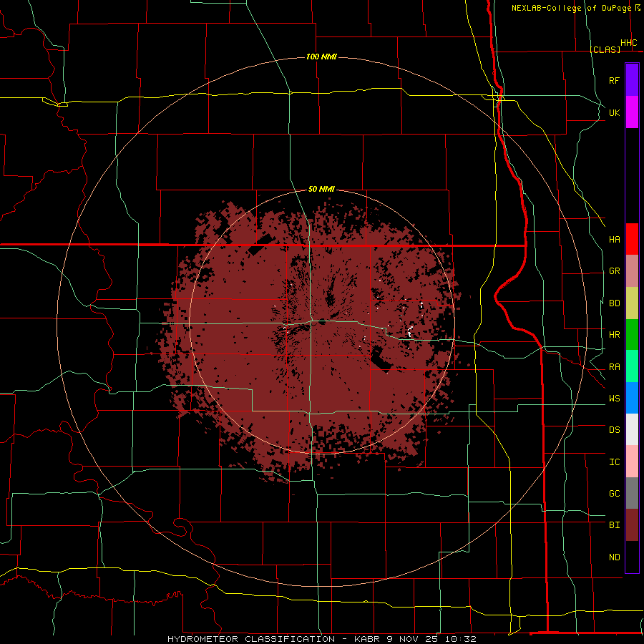Click the IC legend label
This screenshot has height=644, width=644.
pyautogui.click(x=614, y=462)
